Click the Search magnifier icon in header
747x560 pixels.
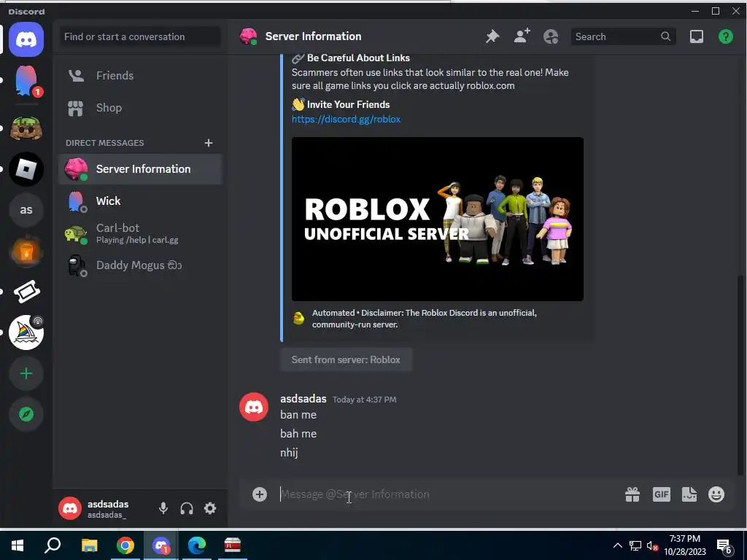665,36
